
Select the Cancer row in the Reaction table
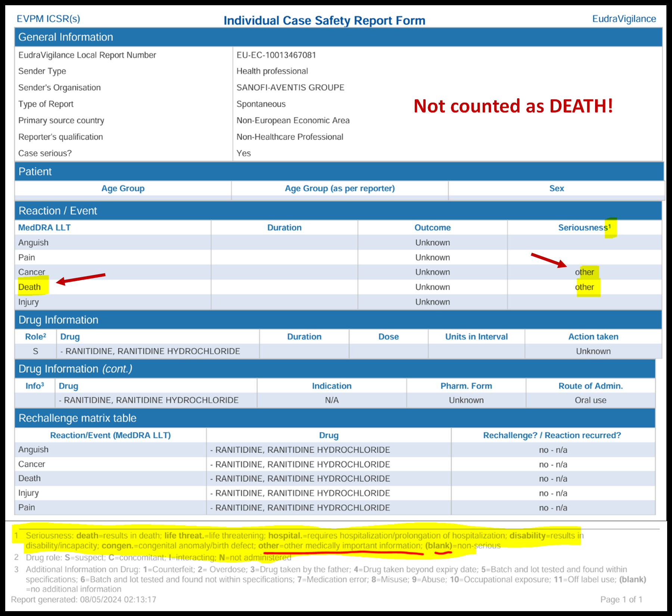[338, 272]
